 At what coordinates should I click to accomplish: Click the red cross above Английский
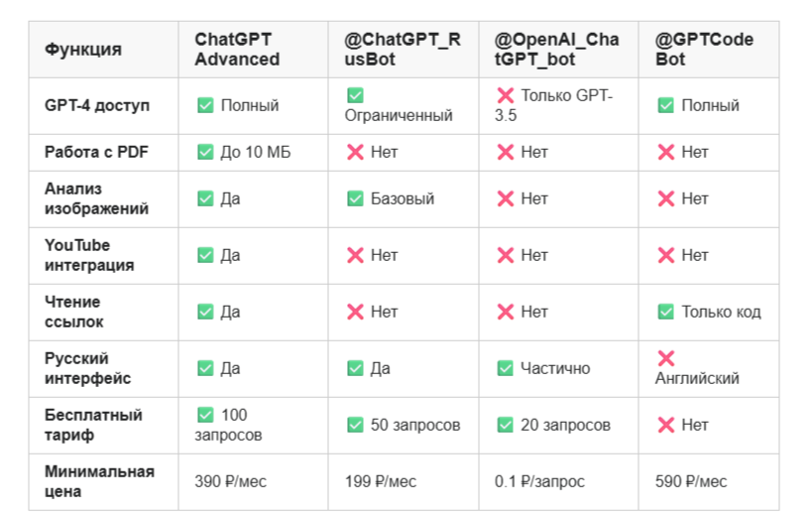click(666, 358)
